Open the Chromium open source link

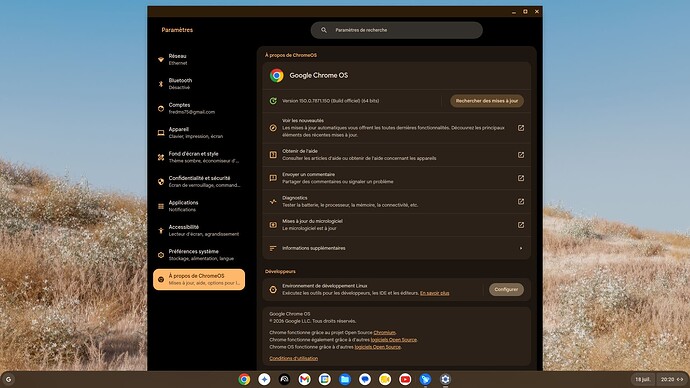tap(384, 333)
